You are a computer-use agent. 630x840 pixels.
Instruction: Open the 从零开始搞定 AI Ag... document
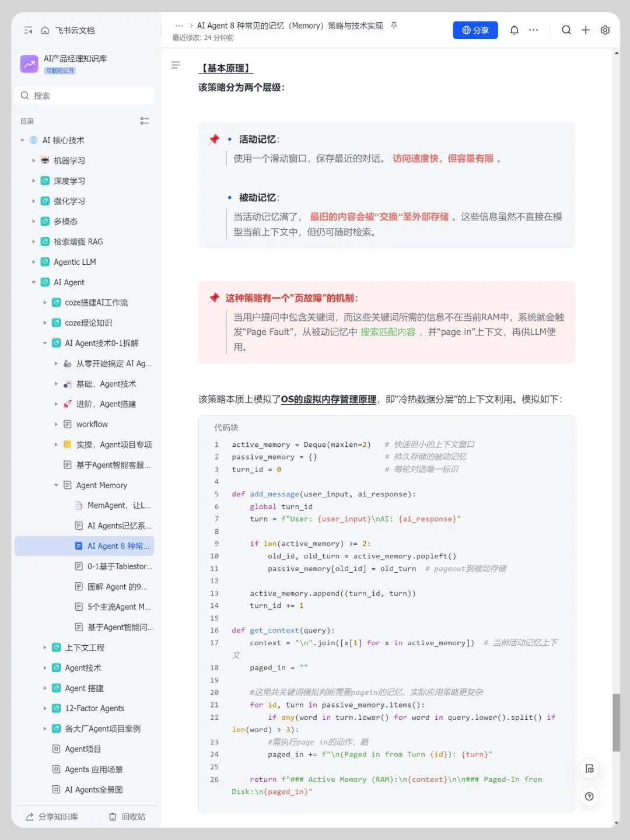(114, 363)
